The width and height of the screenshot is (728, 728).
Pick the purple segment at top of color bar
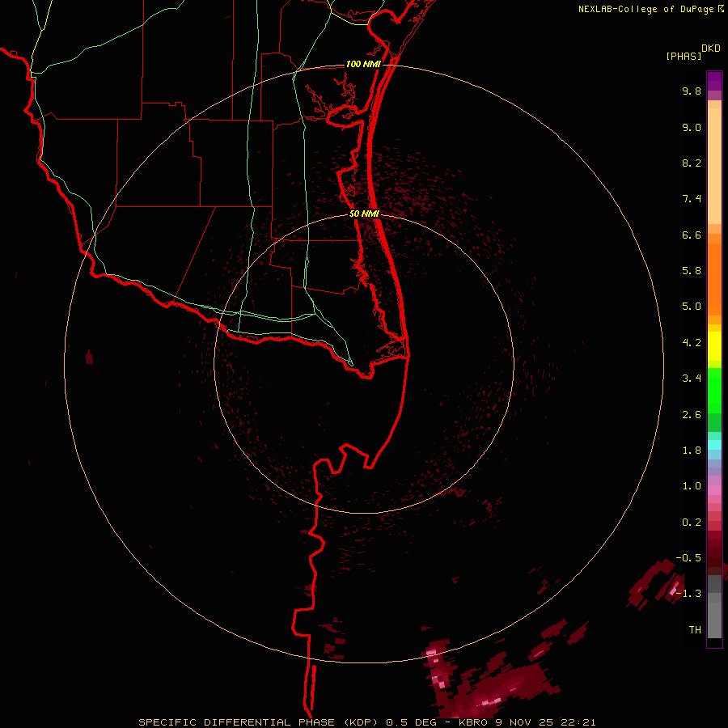714,81
